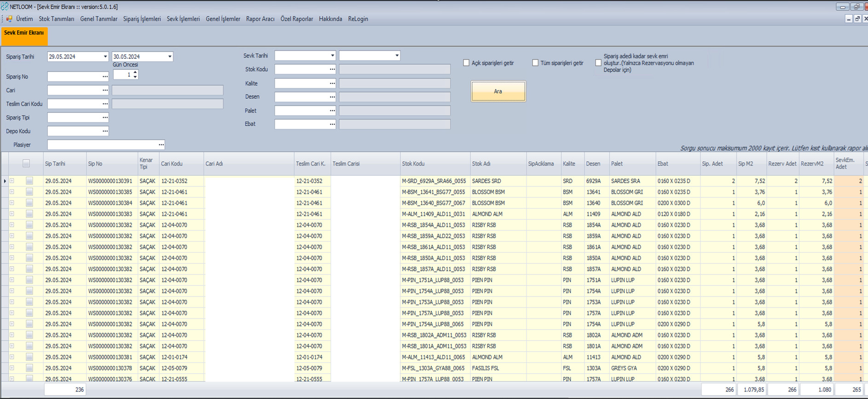Open the Rapor Aracı menu
Viewport: 868px width, 399px height.
click(260, 19)
